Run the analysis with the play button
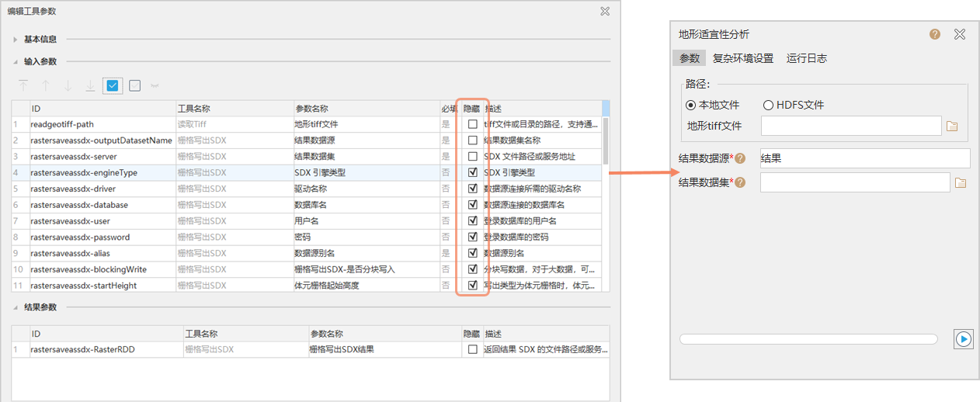The width and height of the screenshot is (980, 402). point(963,339)
